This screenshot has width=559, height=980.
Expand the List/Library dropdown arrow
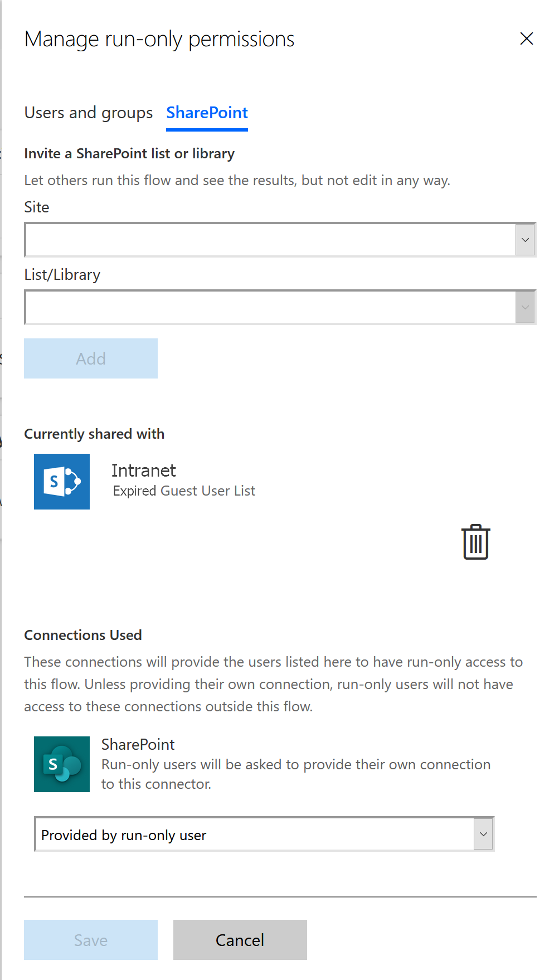click(525, 307)
